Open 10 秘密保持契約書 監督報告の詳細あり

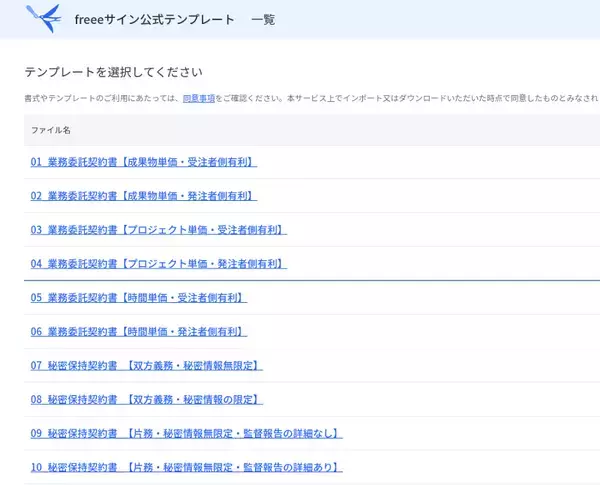186,468
